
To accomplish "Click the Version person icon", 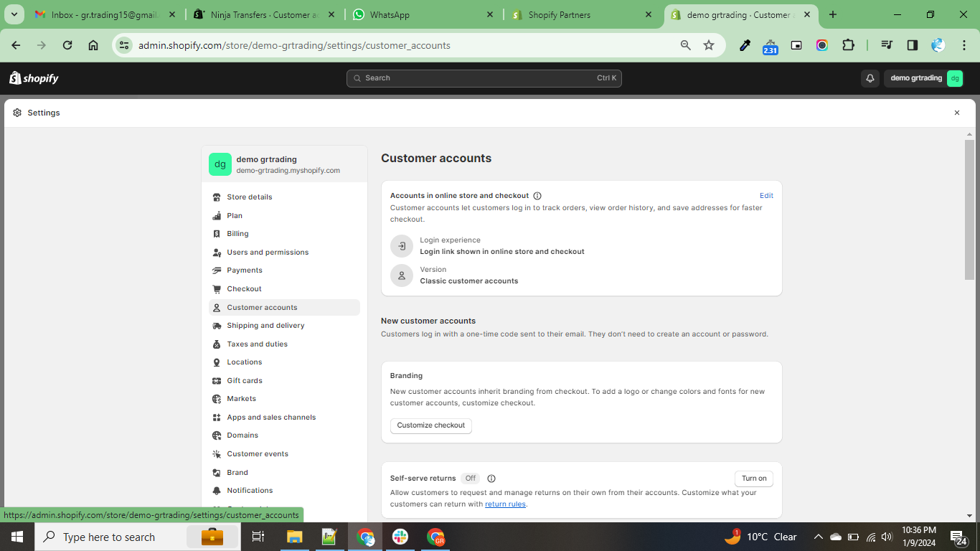I will [402, 275].
